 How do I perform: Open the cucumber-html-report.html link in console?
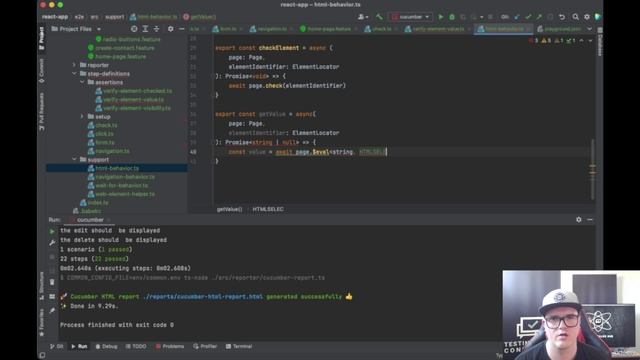click(203, 297)
